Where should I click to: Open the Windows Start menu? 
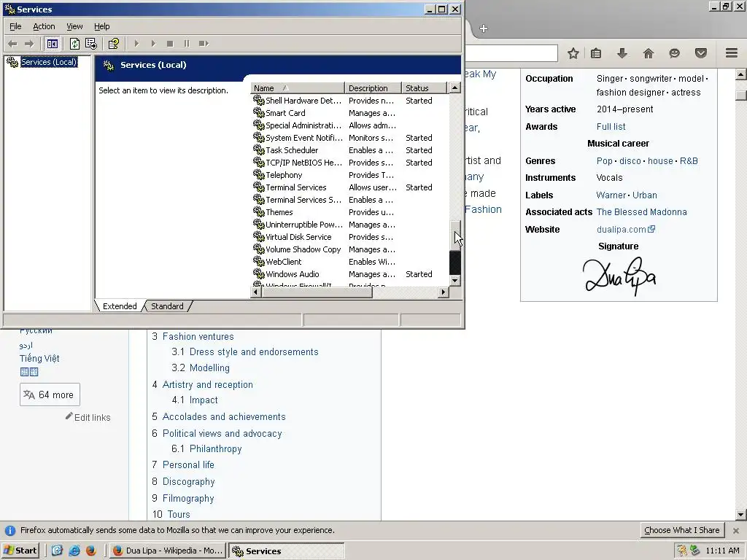20,551
